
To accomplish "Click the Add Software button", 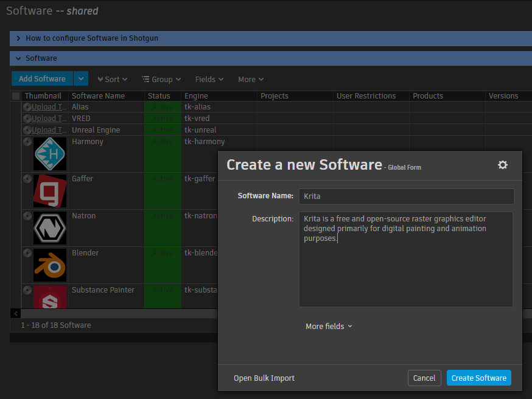I will coord(42,78).
